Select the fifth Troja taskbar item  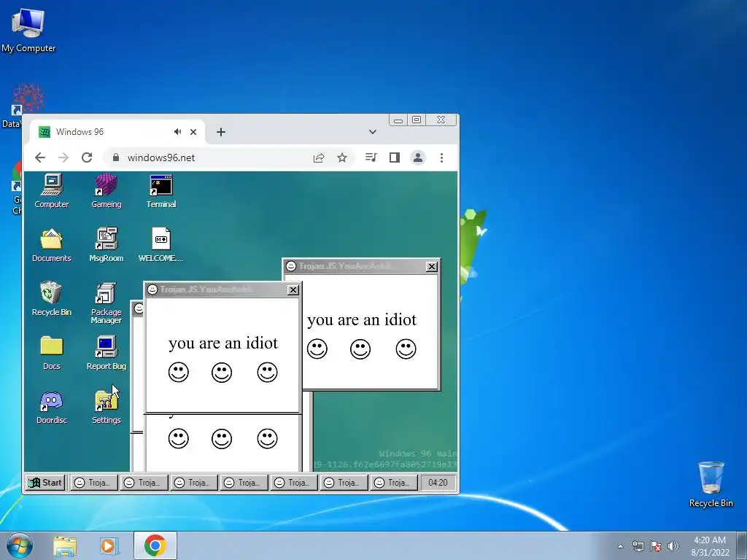(x=294, y=483)
